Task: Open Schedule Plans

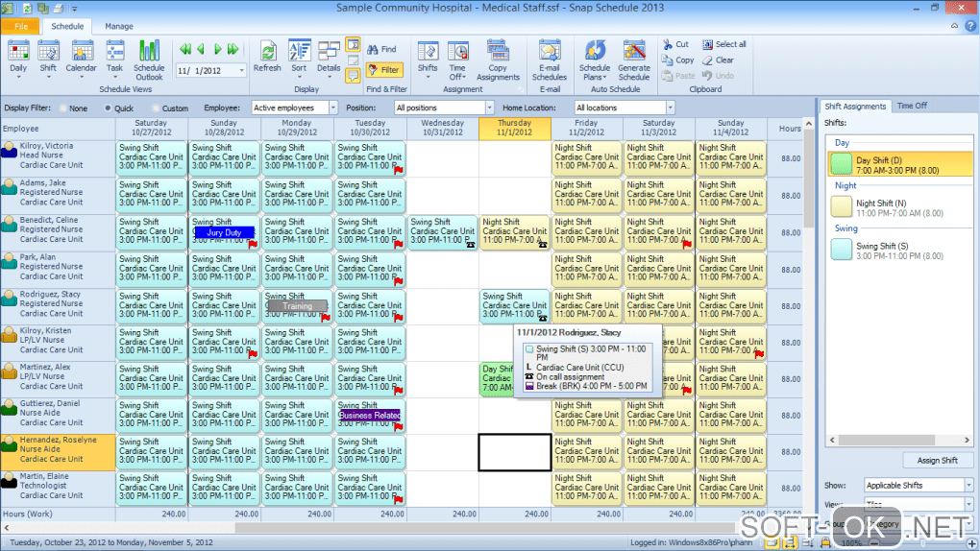Action: pyautogui.click(x=595, y=60)
